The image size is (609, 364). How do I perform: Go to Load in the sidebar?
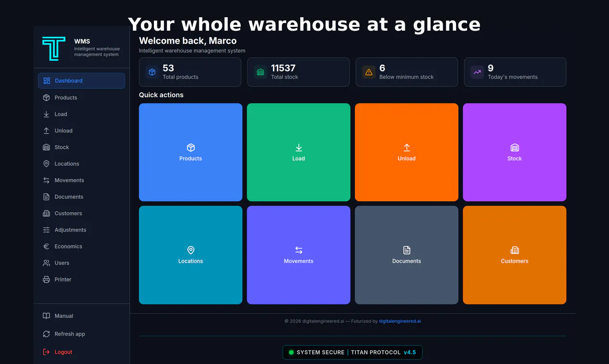[82, 114]
